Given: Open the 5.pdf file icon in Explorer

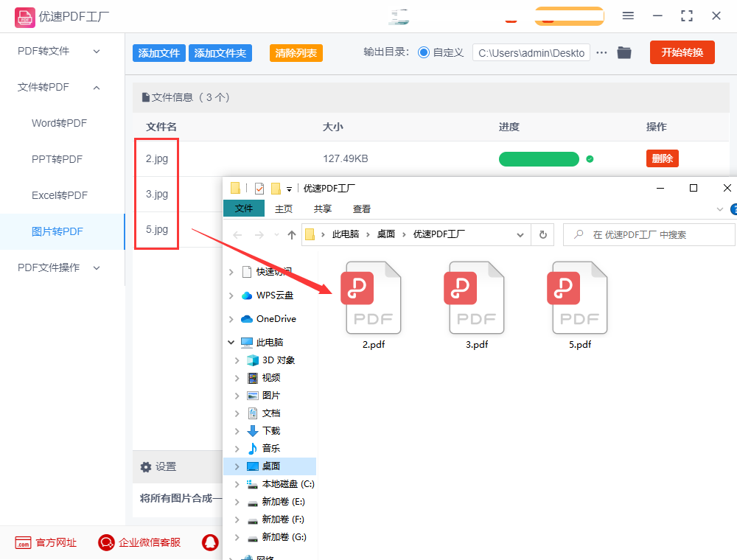Looking at the screenshot, I should [x=577, y=298].
